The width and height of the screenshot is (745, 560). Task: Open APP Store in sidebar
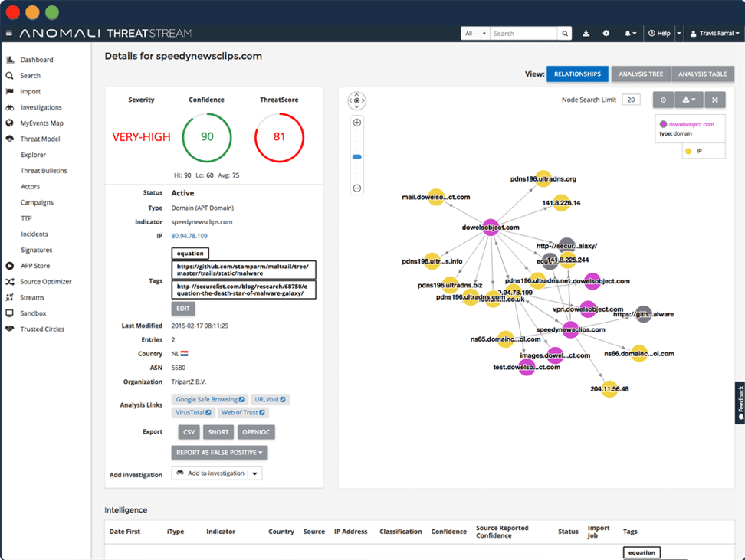pos(34,266)
